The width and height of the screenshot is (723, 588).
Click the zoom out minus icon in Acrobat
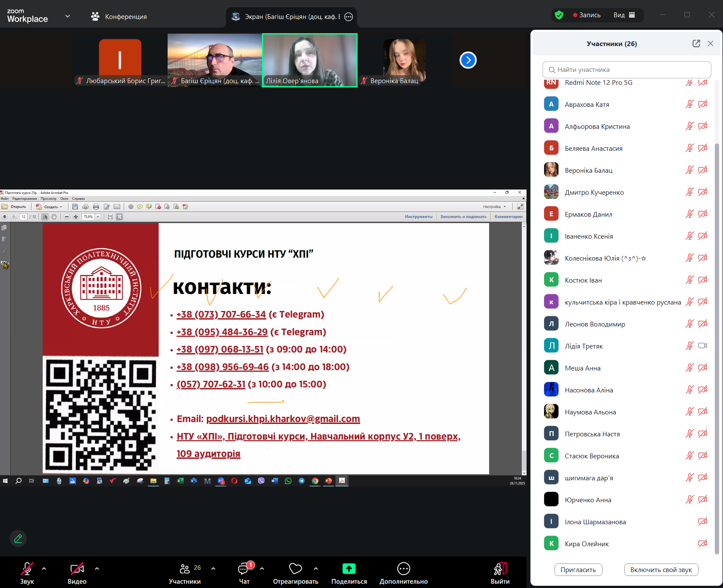coord(67,217)
